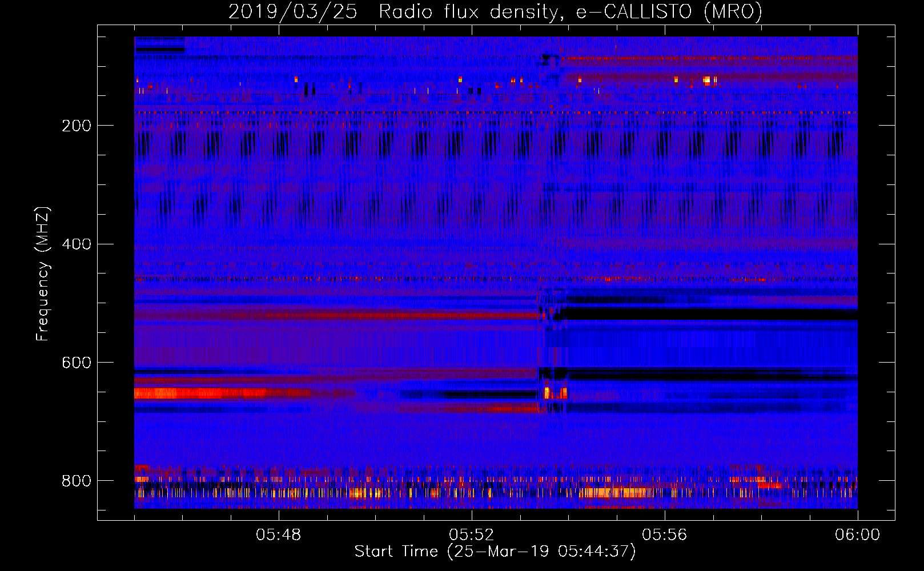Click the 05:52 time tick label
Screen dimensions: 924x571
(x=472, y=535)
